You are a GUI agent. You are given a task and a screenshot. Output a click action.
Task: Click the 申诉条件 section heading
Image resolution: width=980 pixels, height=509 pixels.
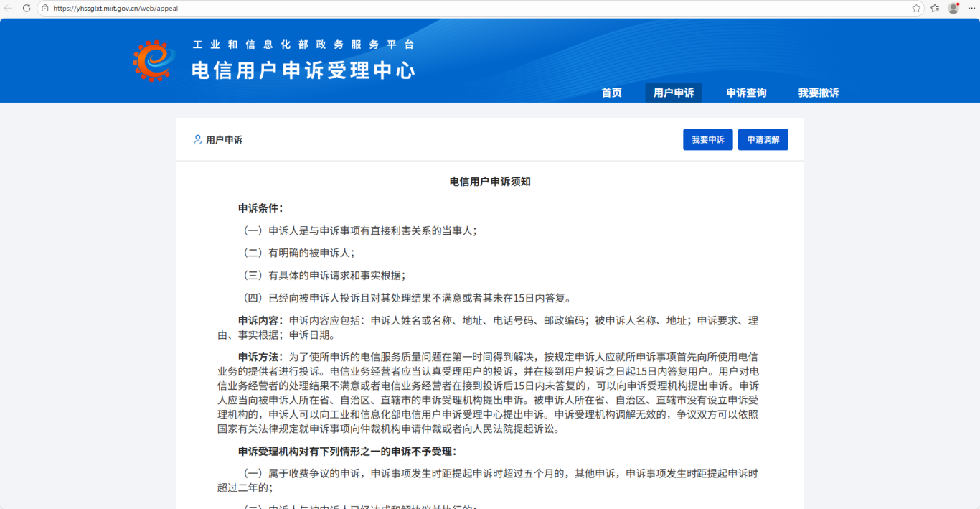(260, 208)
